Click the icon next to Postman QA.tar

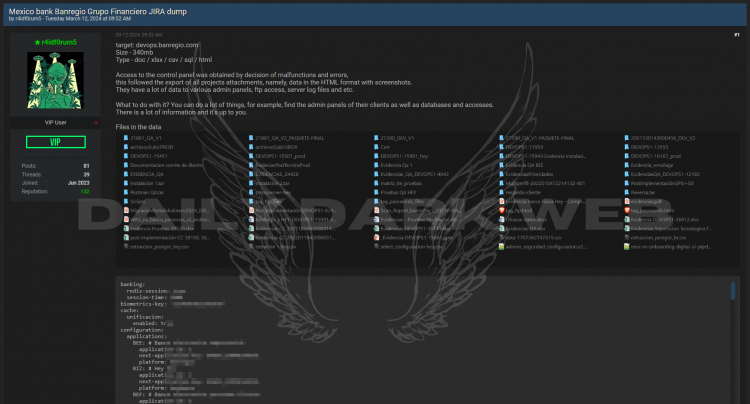126,193
